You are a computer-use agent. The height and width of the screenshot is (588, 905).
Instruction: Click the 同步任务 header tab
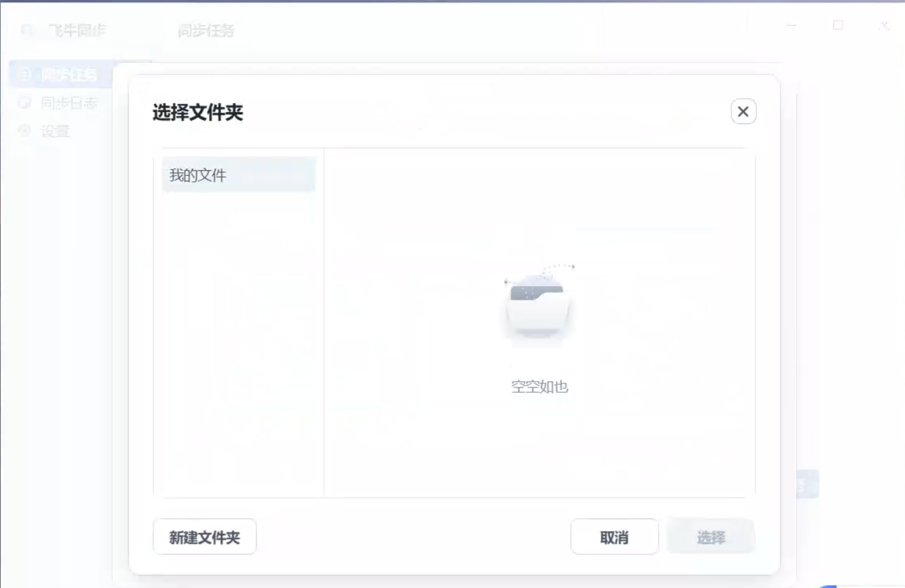[206, 31]
